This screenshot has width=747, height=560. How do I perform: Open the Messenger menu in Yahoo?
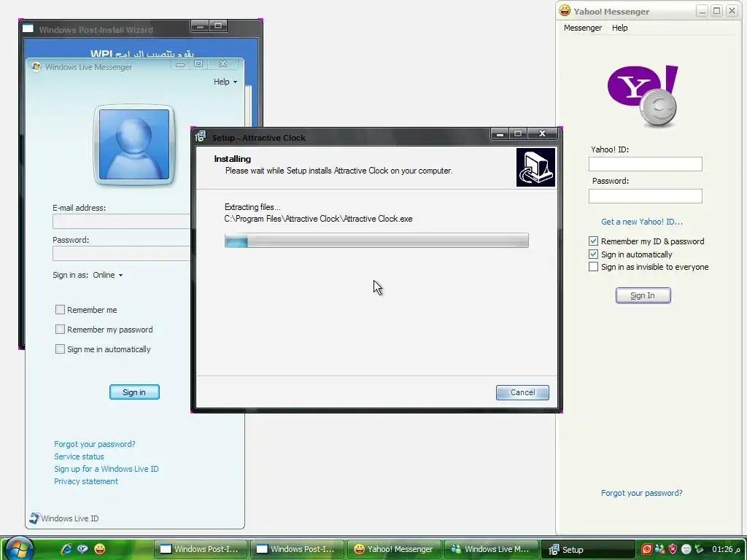pos(583,28)
